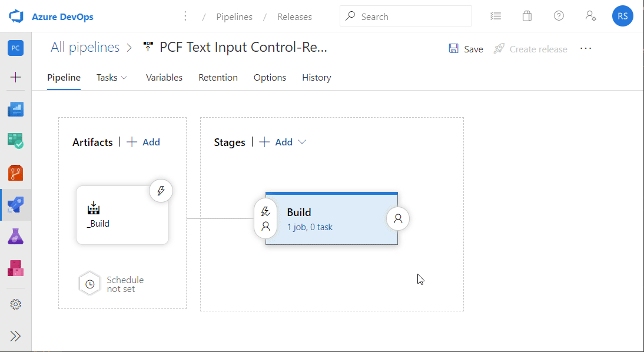Go to the Releases breadcrumb
644x352 pixels.
(294, 17)
